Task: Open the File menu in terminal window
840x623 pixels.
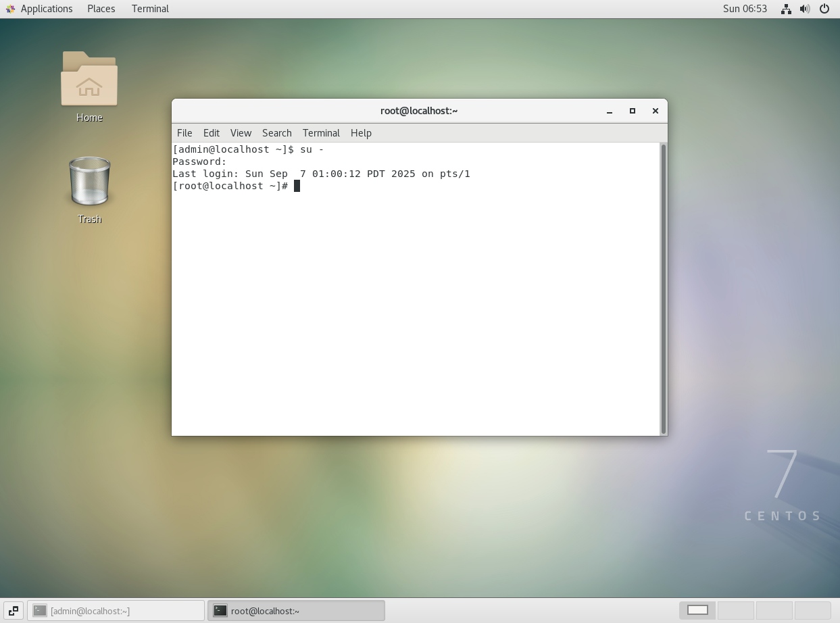Action: 184,133
